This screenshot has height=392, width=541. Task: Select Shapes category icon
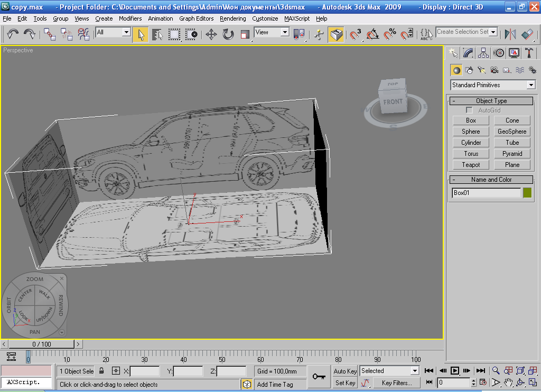pos(469,70)
